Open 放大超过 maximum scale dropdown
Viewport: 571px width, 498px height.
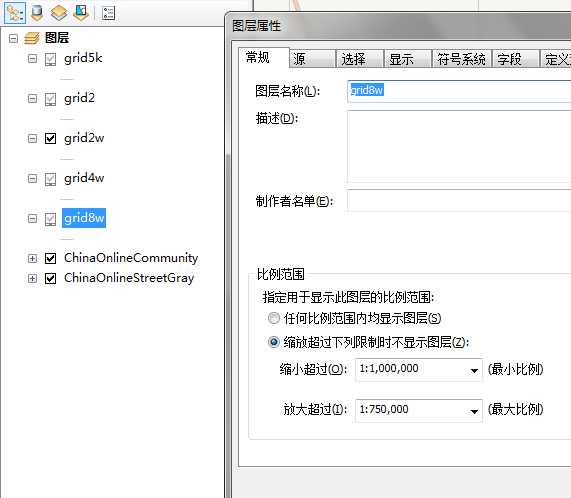(x=474, y=411)
